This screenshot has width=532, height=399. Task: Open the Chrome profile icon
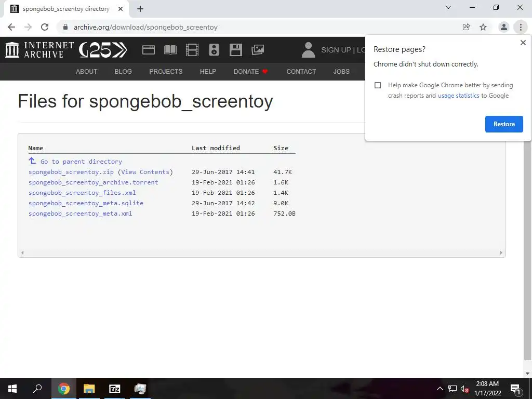tap(504, 27)
